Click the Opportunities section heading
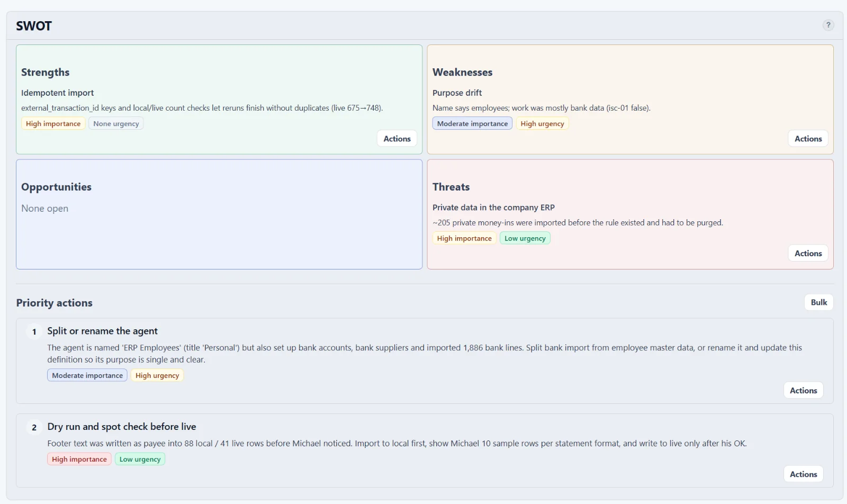This screenshot has height=504, width=847. pyautogui.click(x=56, y=187)
